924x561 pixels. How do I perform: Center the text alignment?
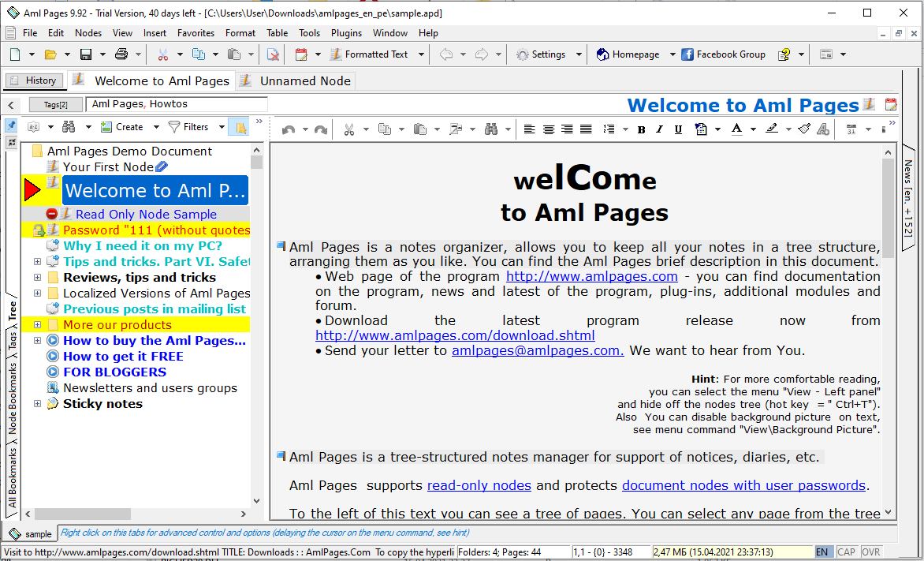549,129
